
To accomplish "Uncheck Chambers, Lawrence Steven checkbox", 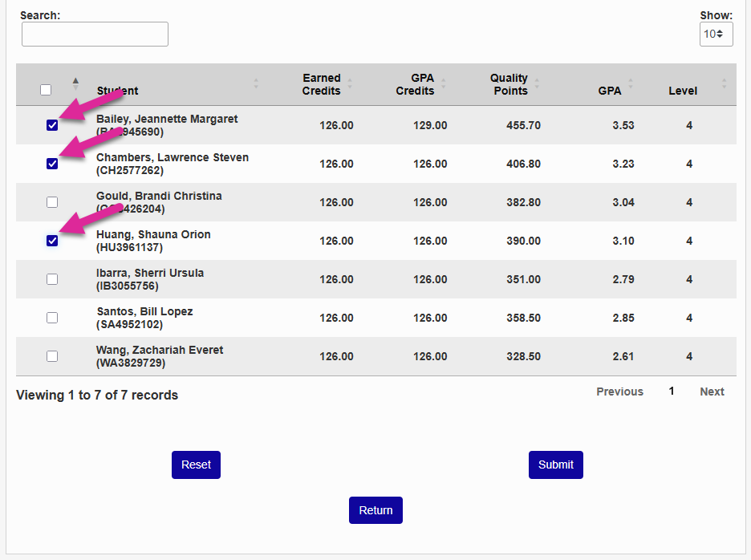I will 52,164.
